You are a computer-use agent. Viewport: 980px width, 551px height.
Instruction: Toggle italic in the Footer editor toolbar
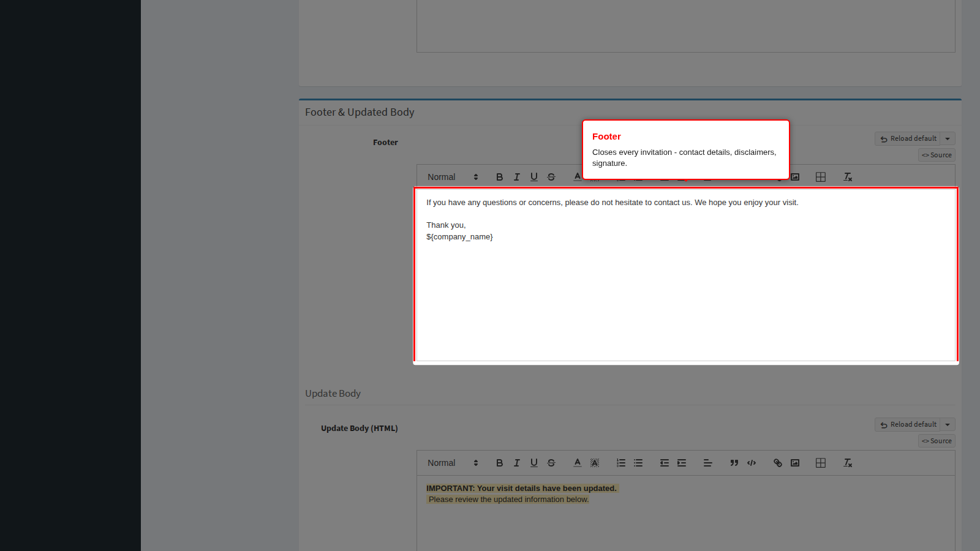[x=516, y=177]
